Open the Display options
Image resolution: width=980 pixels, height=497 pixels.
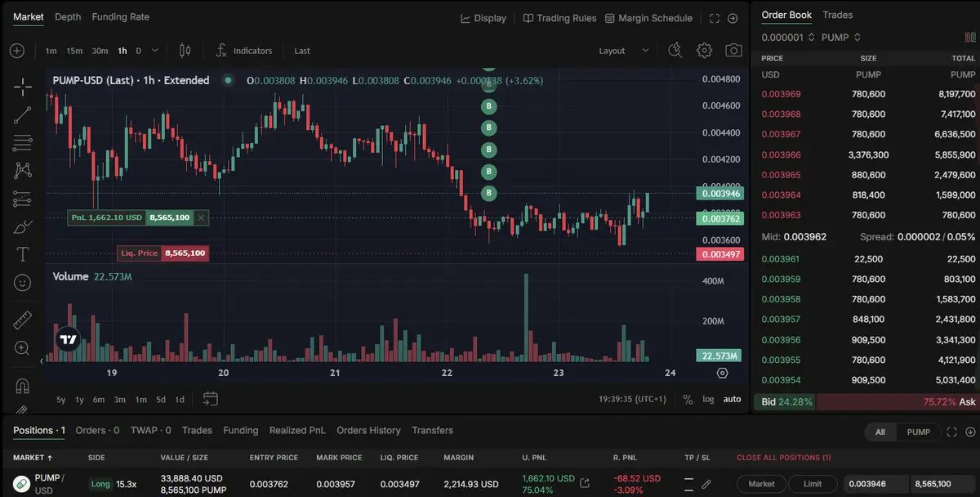click(483, 18)
